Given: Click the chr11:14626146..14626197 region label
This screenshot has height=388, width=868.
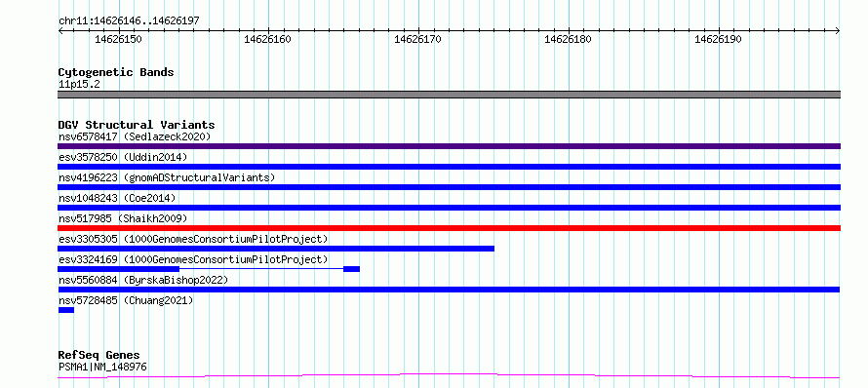Looking at the screenshot, I should click(x=129, y=21).
